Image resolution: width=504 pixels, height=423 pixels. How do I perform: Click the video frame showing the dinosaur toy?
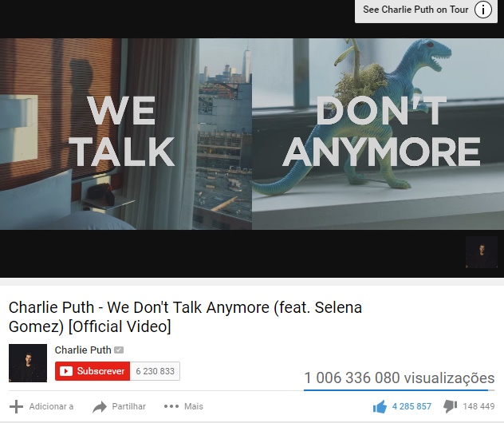pyautogui.click(x=378, y=134)
